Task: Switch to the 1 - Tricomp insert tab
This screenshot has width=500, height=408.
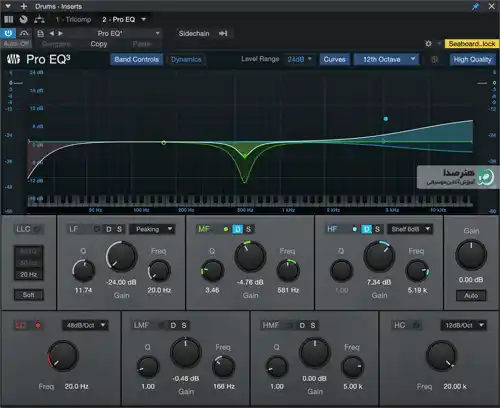Action: (x=74, y=20)
